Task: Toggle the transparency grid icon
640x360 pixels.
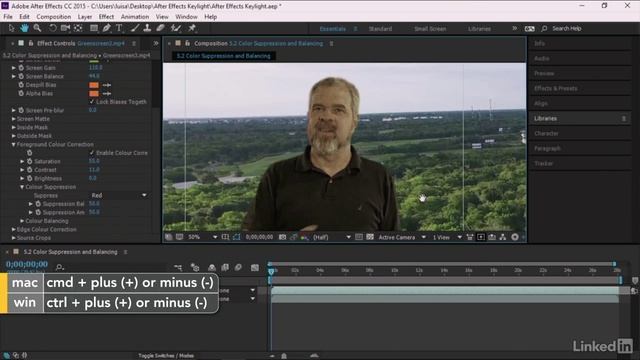Action: pyautogui.click(x=370, y=237)
